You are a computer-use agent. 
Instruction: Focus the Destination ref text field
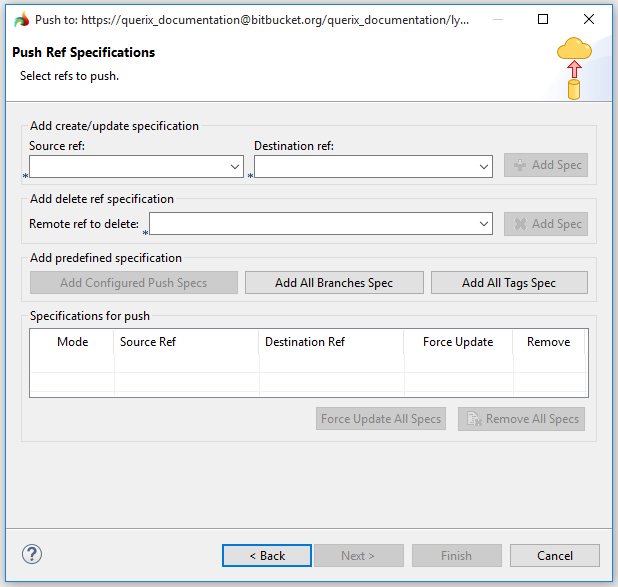click(365, 166)
